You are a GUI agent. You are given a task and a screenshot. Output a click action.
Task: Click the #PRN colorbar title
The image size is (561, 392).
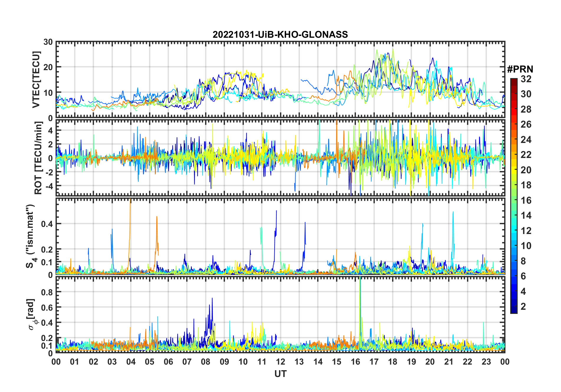click(x=520, y=69)
